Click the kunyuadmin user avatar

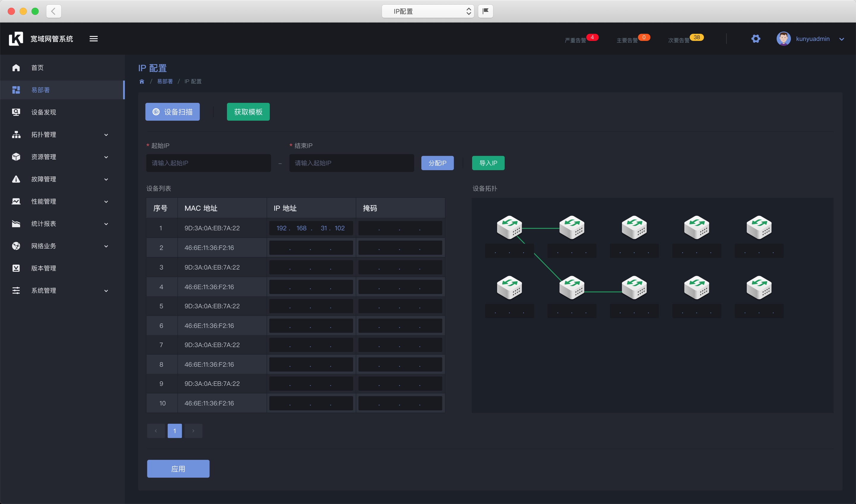(783, 39)
